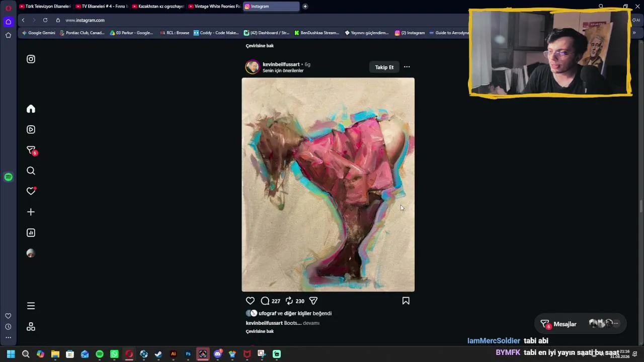Open the Meta apps grid icon
The image size is (644, 362).
(31, 327)
